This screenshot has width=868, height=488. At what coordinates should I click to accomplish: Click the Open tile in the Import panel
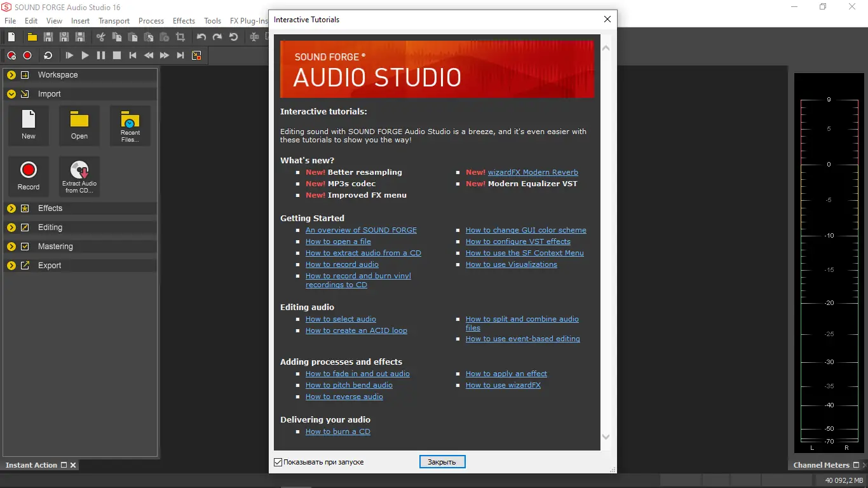coord(79,125)
